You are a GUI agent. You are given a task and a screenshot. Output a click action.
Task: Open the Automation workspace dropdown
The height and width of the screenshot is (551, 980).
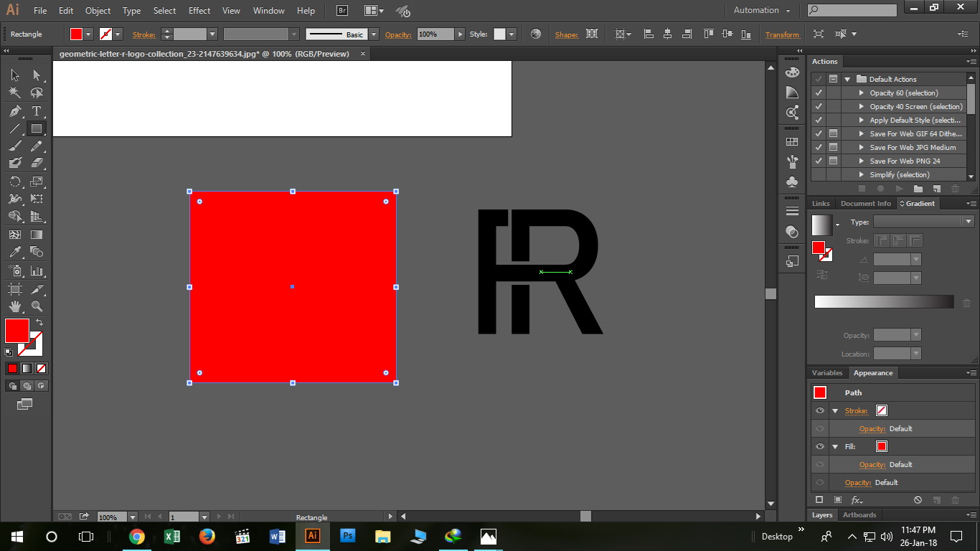(761, 10)
